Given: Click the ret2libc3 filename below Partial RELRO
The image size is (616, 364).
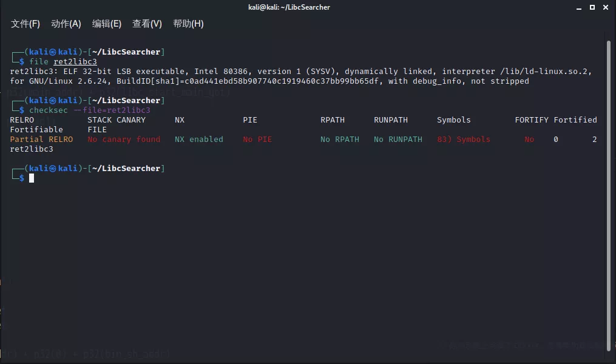Looking at the screenshot, I should coord(32,149).
